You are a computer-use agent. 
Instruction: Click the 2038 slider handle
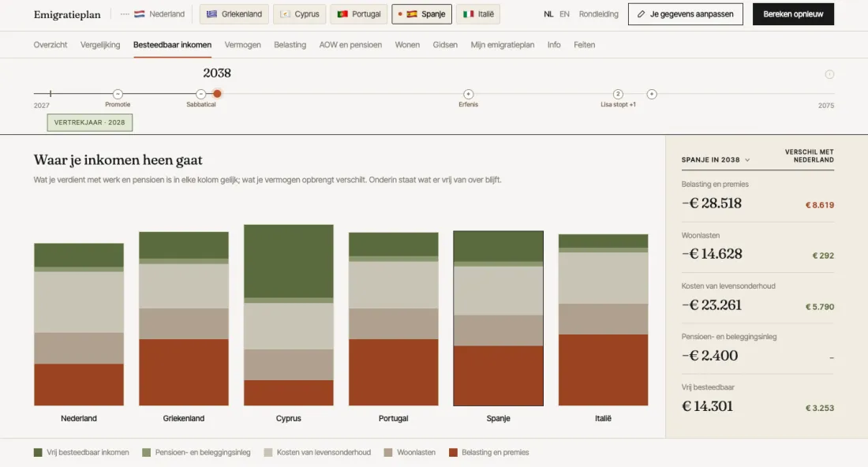coord(217,94)
